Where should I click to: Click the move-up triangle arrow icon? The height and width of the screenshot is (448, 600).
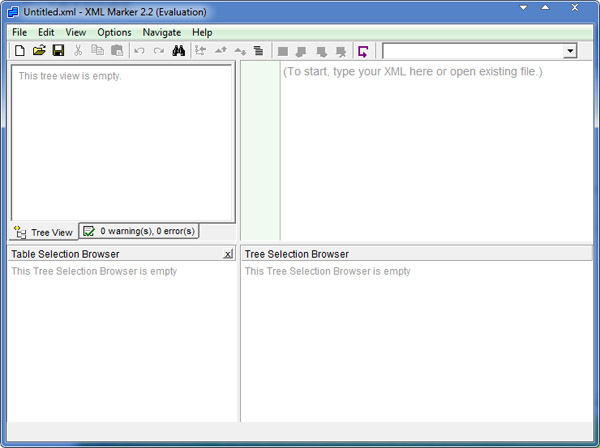pos(220,51)
